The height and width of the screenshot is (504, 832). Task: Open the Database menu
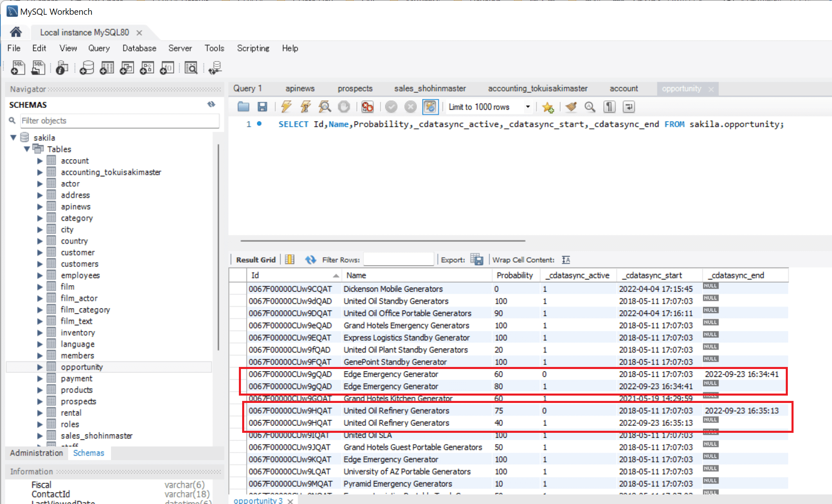click(139, 48)
